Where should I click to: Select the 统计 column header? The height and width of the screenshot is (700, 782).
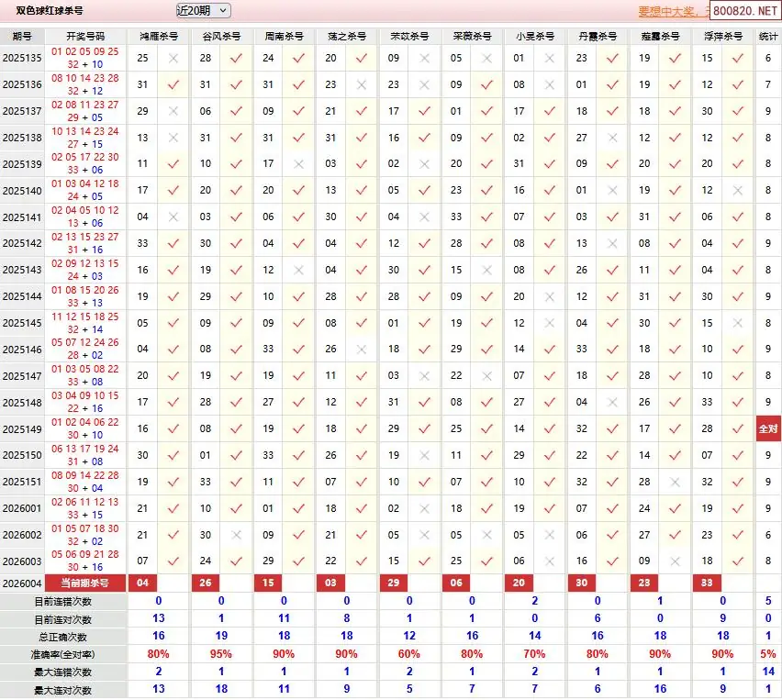768,37
